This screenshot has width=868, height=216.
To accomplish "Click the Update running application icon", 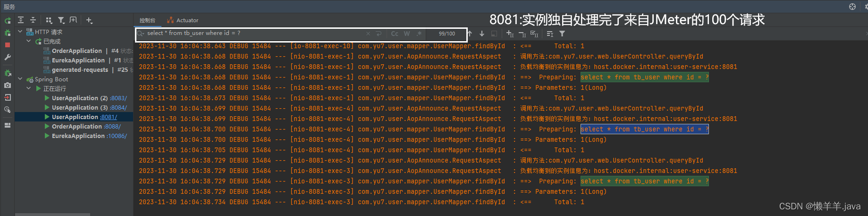I will [x=8, y=73].
